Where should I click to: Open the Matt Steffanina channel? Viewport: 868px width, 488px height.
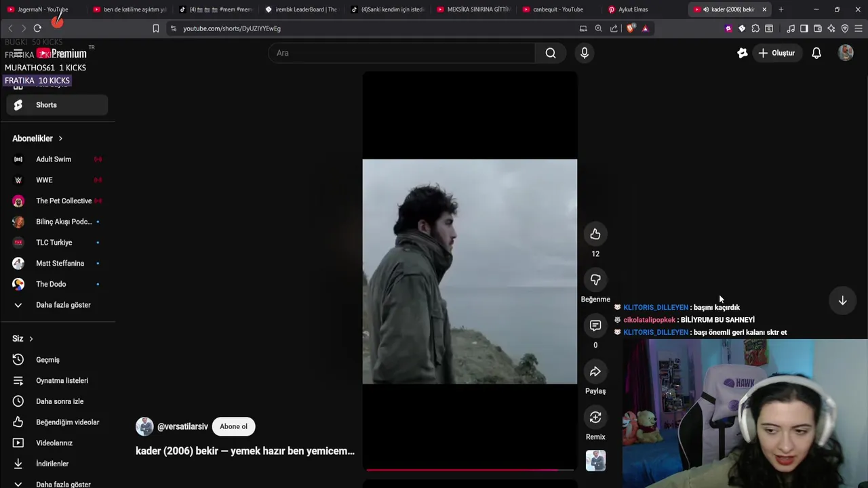coord(57,264)
